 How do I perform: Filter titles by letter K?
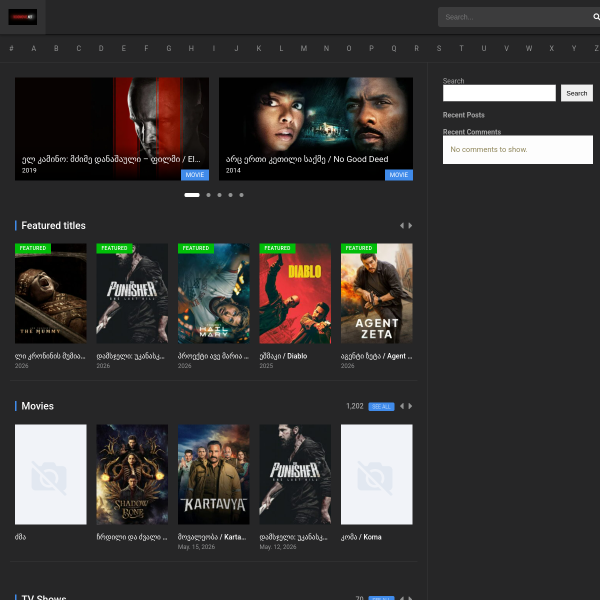pyautogui.click(x=259, y=49)
